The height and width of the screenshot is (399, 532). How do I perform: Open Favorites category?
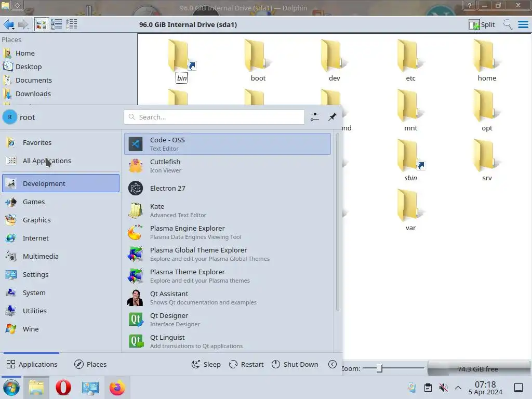61,142
